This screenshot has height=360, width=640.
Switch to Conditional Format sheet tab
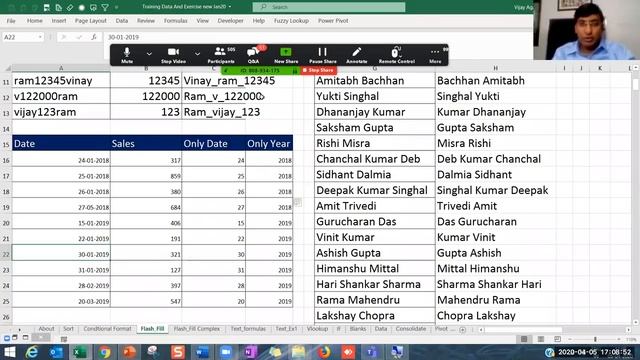click(x=107, y=329)
